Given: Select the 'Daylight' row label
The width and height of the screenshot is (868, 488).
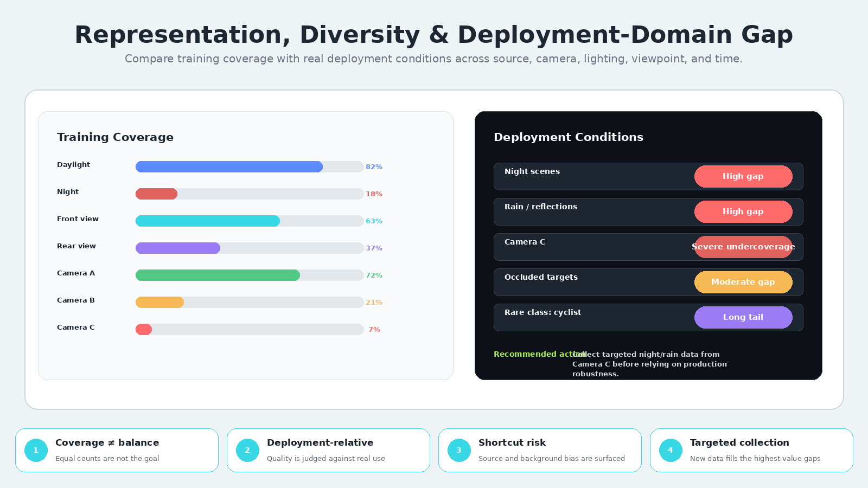Looking at the screenshot, I should (x=74, y=165).
